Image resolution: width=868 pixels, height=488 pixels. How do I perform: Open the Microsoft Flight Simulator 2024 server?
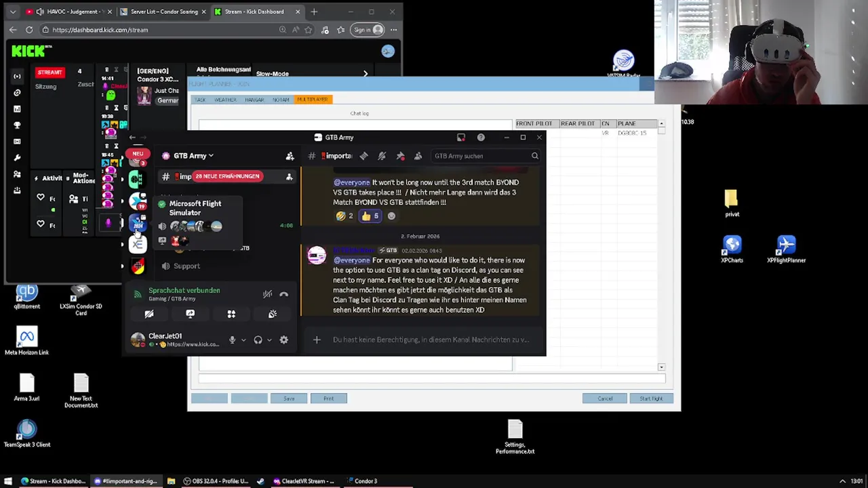click(138, 222)
